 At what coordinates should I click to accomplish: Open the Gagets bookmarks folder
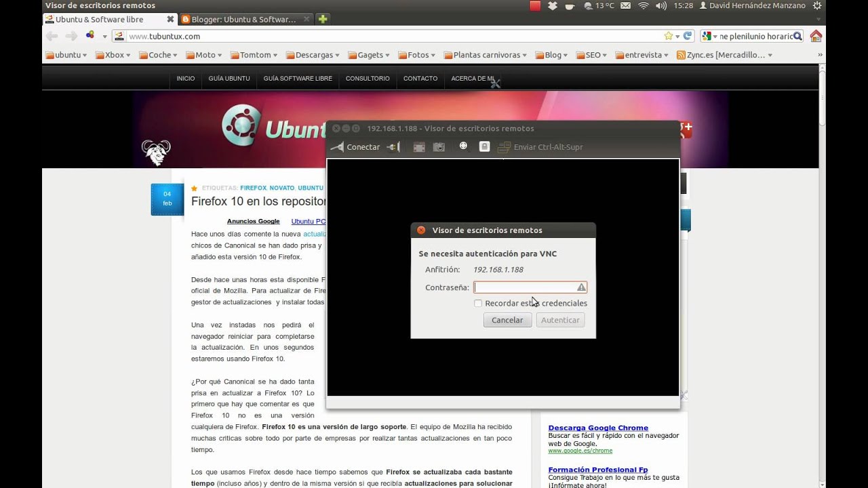pos(369,55)
